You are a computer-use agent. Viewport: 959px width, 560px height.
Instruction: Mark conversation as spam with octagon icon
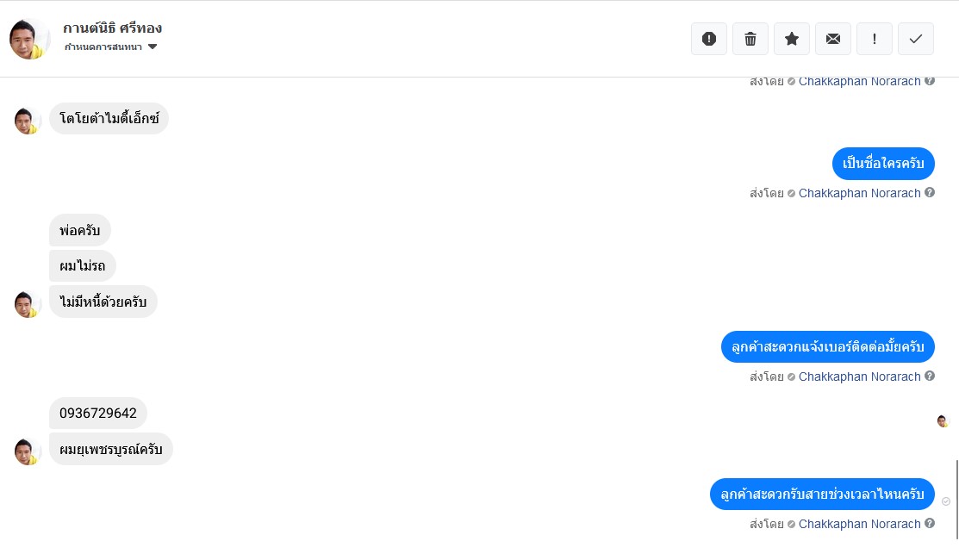click(709, 39)
